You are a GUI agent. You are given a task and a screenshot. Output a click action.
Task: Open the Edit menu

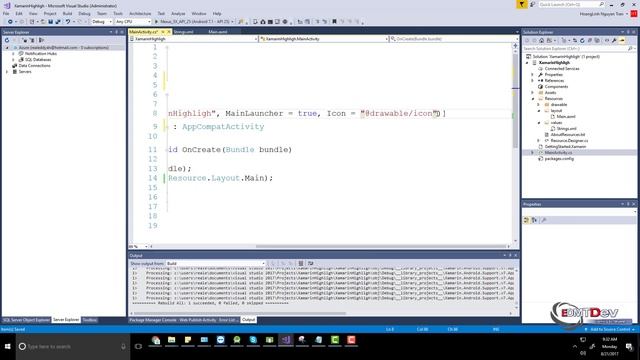coord(19,13)
